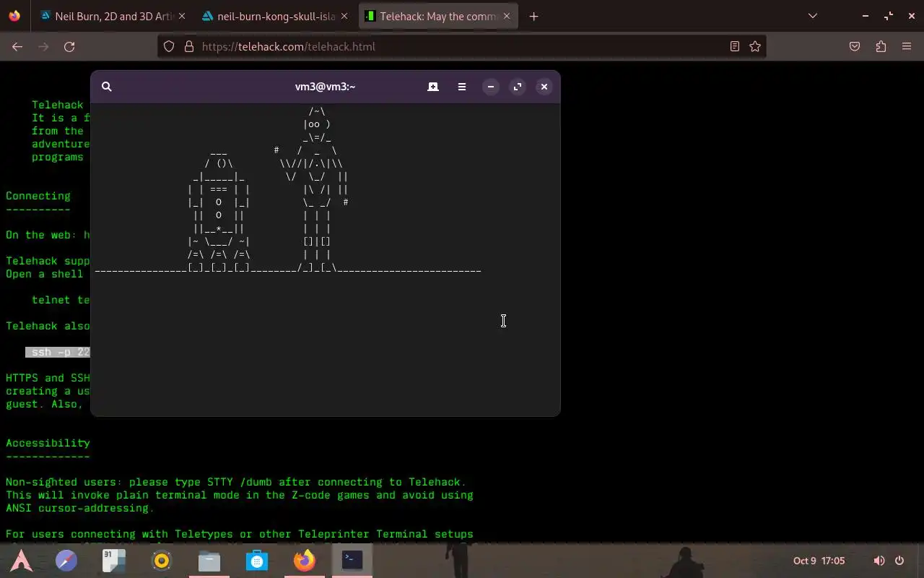
Task: Open the Oct 9 17:05 clock panel
Action: tap(819, 561)
